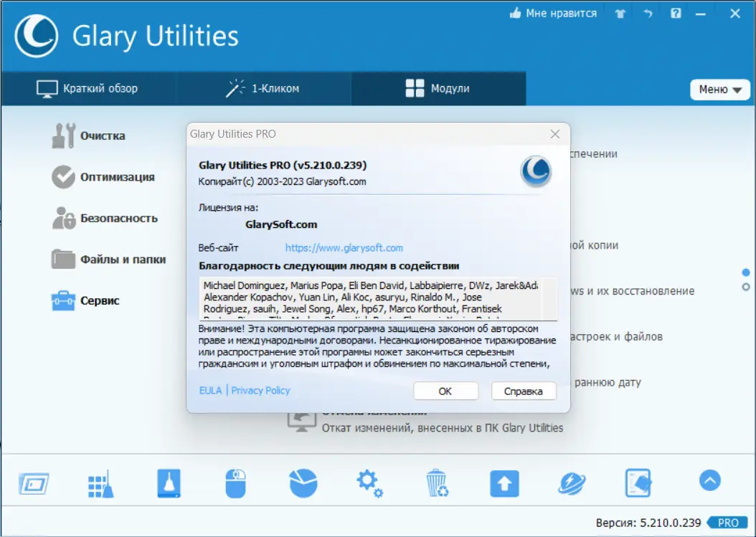The width and height of the screenshot is (756, 537).
Task: Open the Меню dropdown
Action: [719, 89]
